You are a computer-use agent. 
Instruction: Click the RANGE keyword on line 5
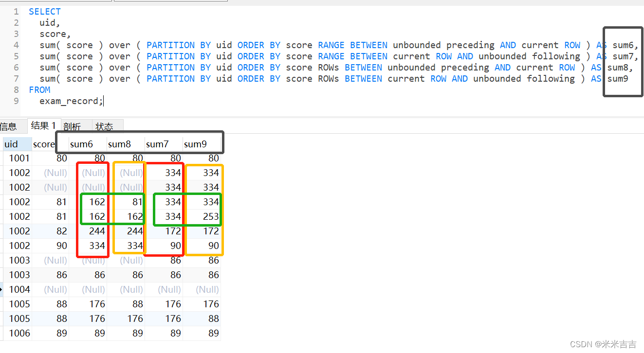tap(331, 56)
